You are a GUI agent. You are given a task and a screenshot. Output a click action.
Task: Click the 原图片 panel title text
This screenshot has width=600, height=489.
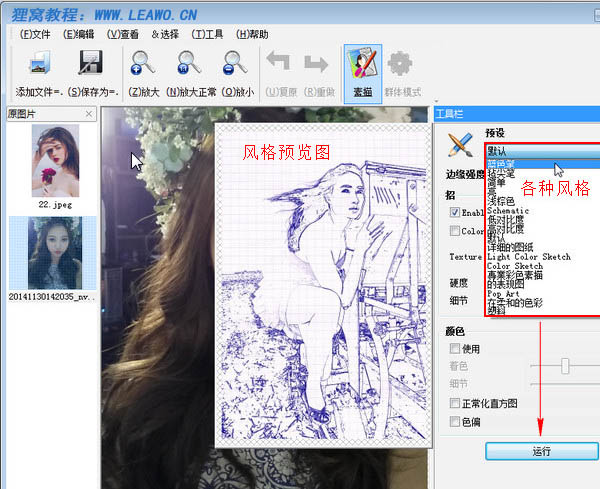pyautogui.click(x=21, y=114)
